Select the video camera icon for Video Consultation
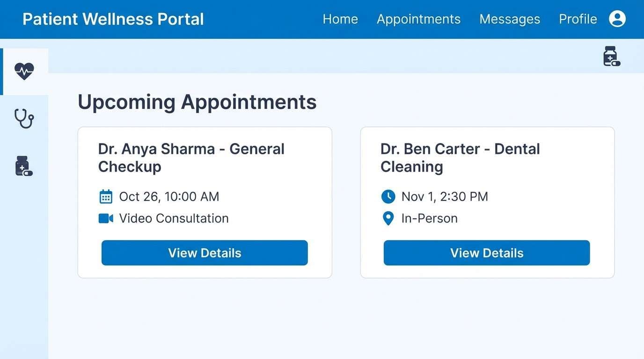 [106, 218]
